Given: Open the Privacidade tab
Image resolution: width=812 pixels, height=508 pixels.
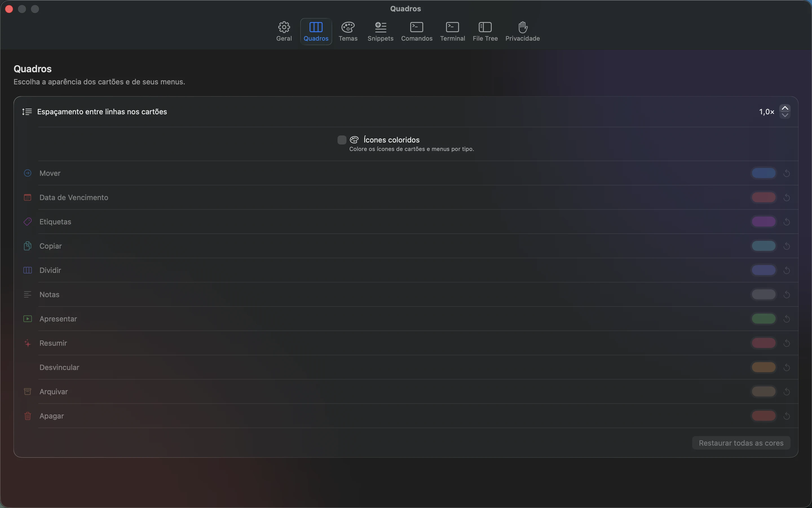Looking at the screenshot, I should click(522, 32).
